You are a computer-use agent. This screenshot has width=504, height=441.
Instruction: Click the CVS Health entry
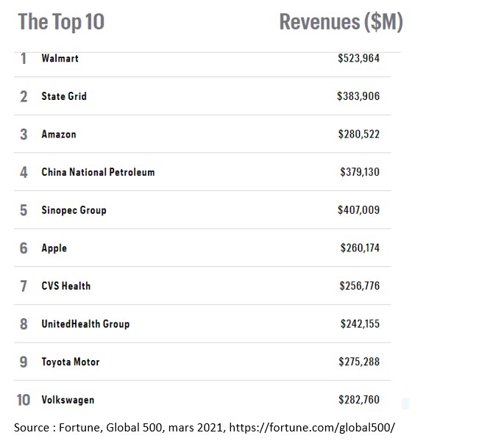tap(66, 286)
